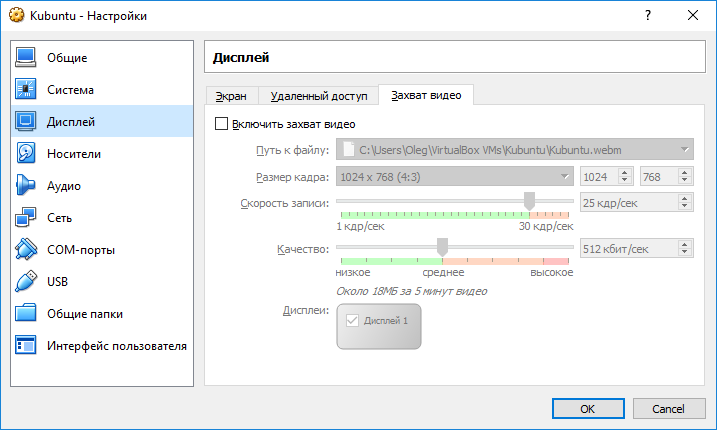The height and width of the screenshot is (430, 717).
Task: Decrease the 25 кдр/сек frame rate spinner
Action: (x=685, y=207)
